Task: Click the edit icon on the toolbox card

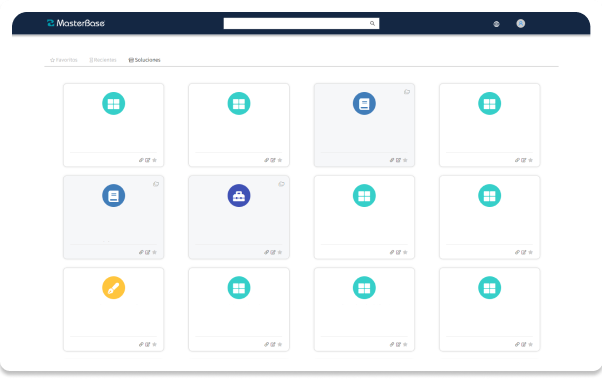Action: coord(273,252)
